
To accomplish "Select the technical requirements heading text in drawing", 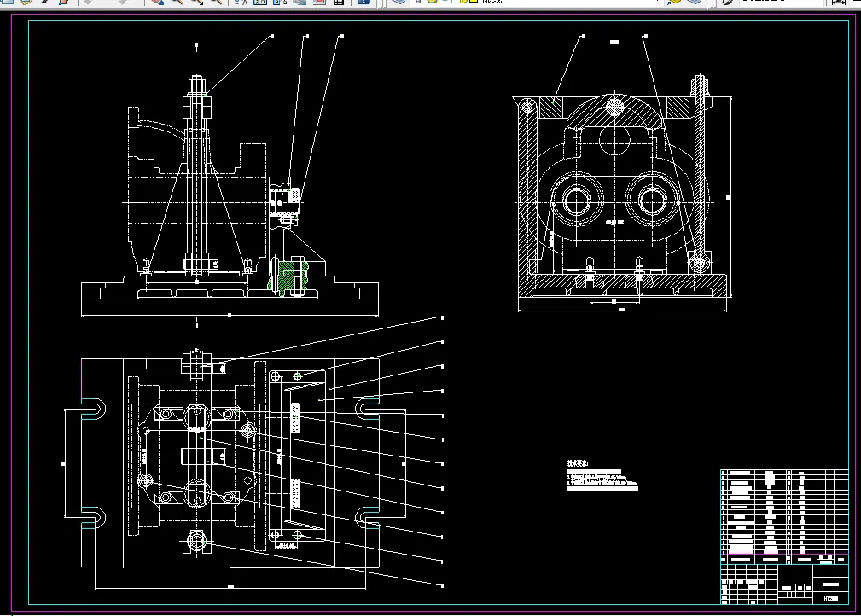I will pos(577,463).
